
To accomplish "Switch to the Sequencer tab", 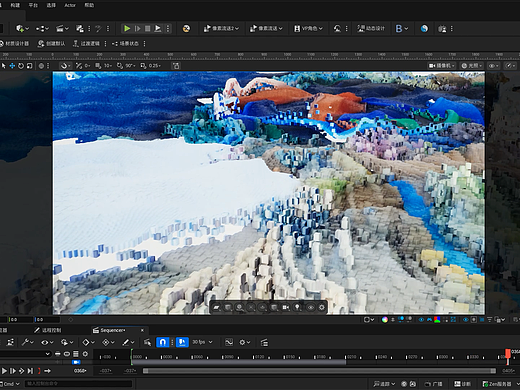I will click(113, 330).
